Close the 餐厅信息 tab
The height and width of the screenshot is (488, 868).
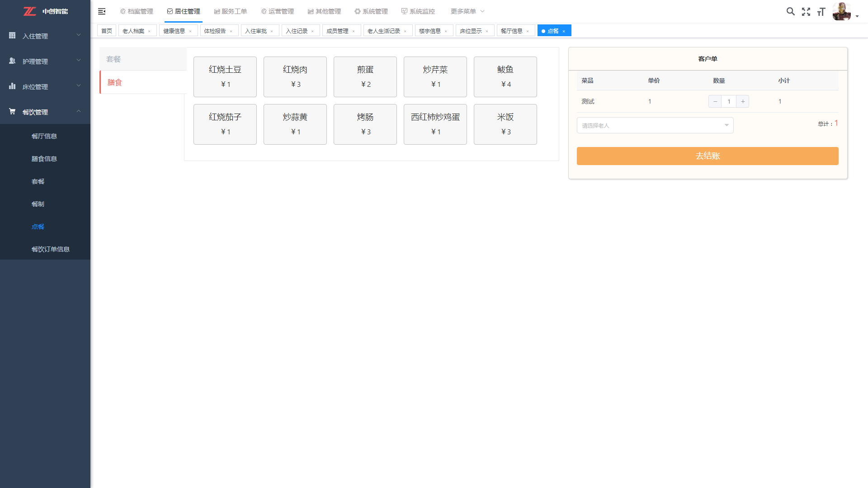tap(528, 31)
